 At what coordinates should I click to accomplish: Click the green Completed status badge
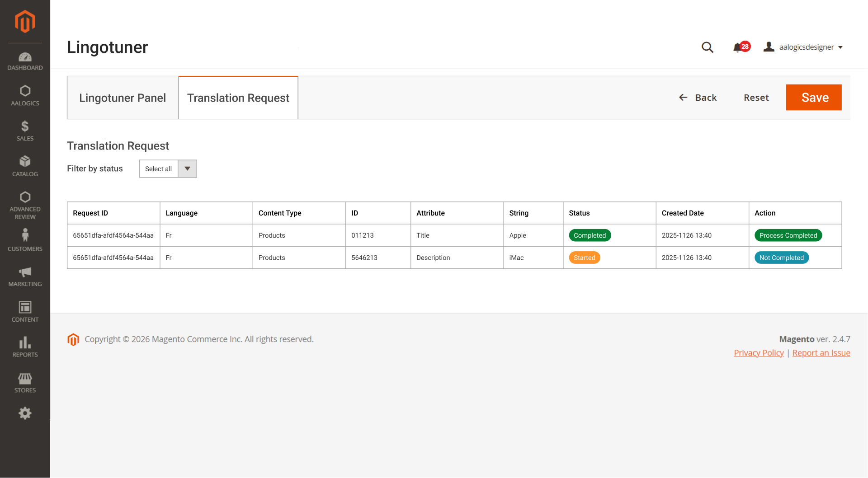[x=590, y=235]
